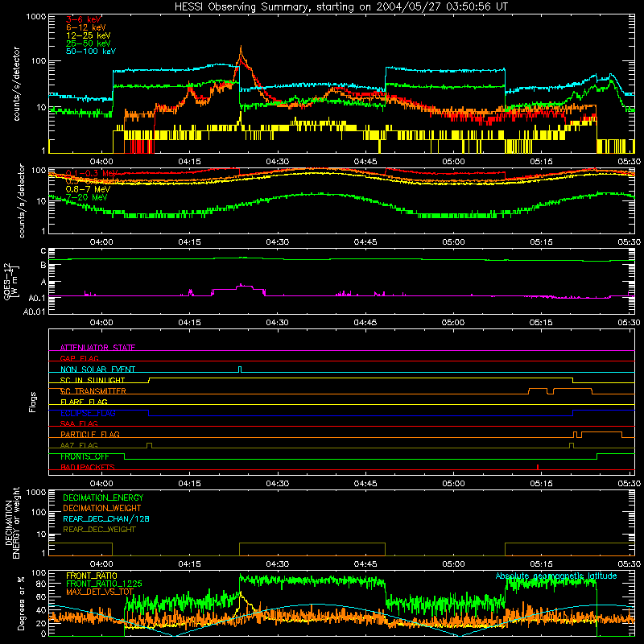The image size is (644, 644).
Task: Select the SC_TRANSMITTER flag label
Action: click(93, 391)
